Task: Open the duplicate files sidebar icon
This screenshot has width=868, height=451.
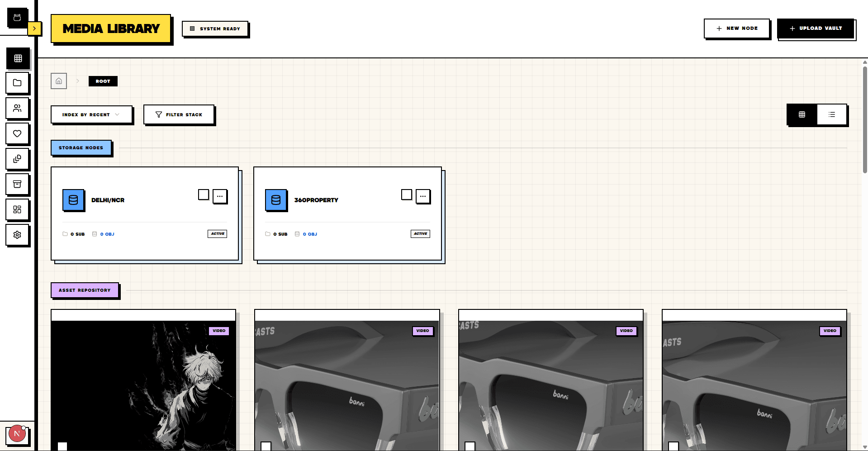Action: tap(18, 159)
